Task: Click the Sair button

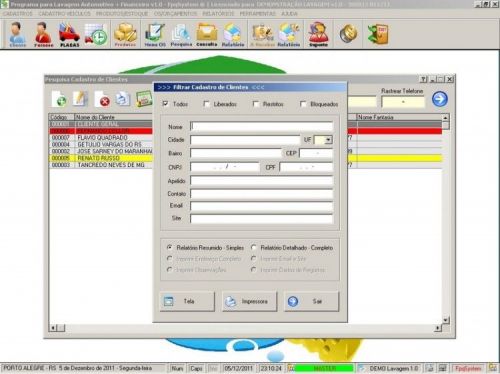Action: [x=311, y=301]
